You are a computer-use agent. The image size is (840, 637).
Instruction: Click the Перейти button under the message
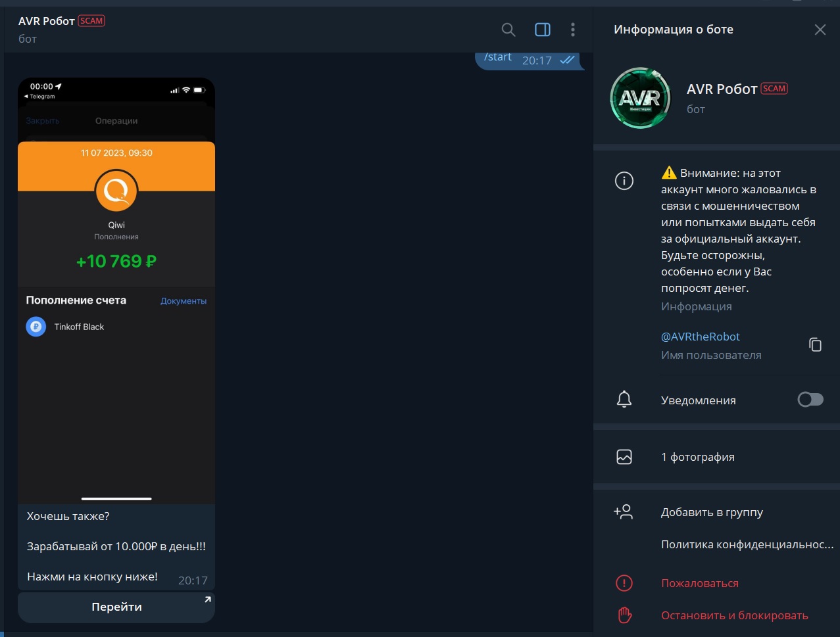(x=116, y=607)
